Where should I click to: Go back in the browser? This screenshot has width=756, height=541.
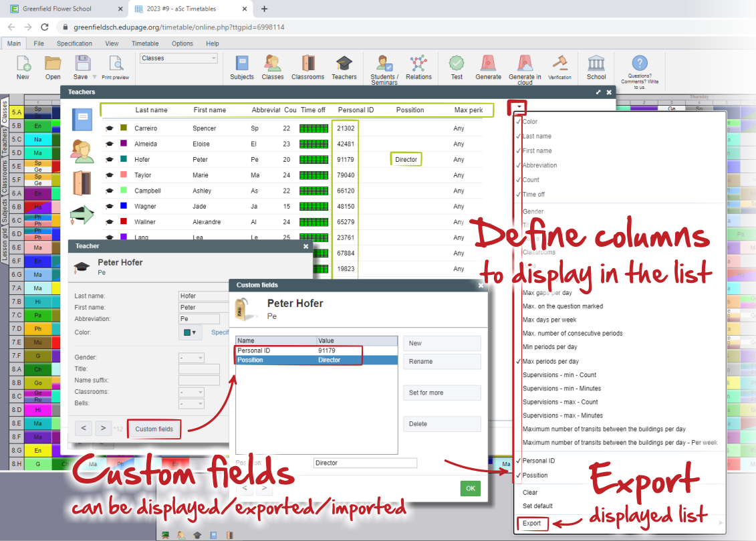click(11, 27)
